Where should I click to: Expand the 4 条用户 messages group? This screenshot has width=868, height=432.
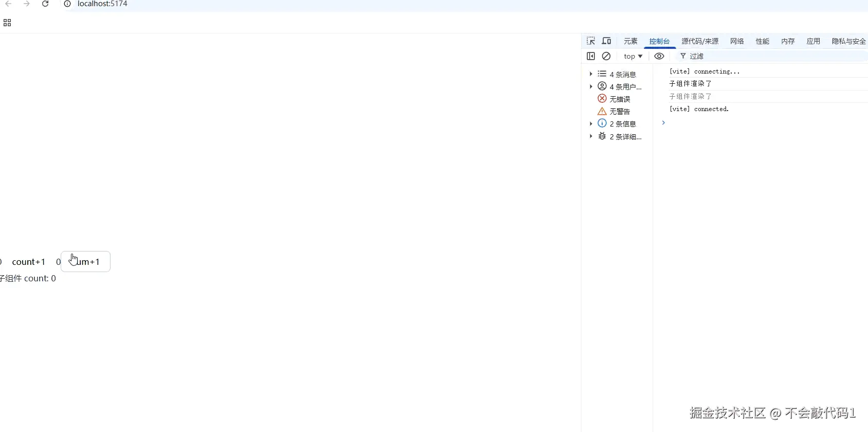tap(591, 86)
